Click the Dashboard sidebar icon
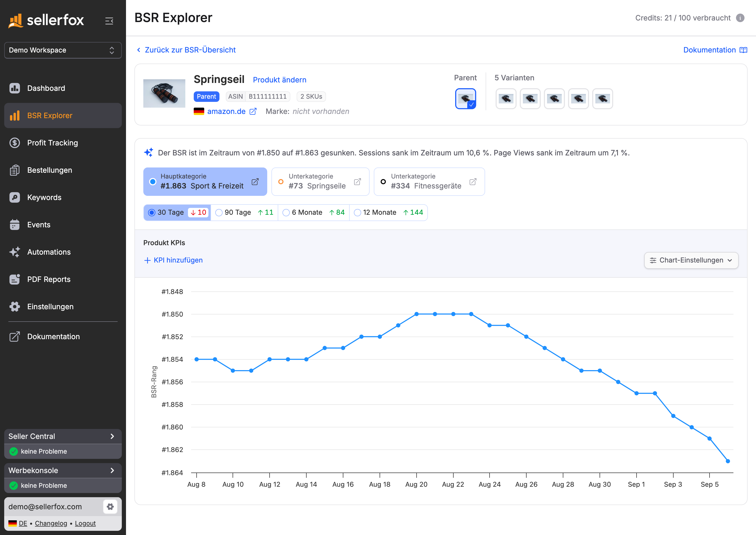This screenshot has height=535, width=756. click(15, 88)
